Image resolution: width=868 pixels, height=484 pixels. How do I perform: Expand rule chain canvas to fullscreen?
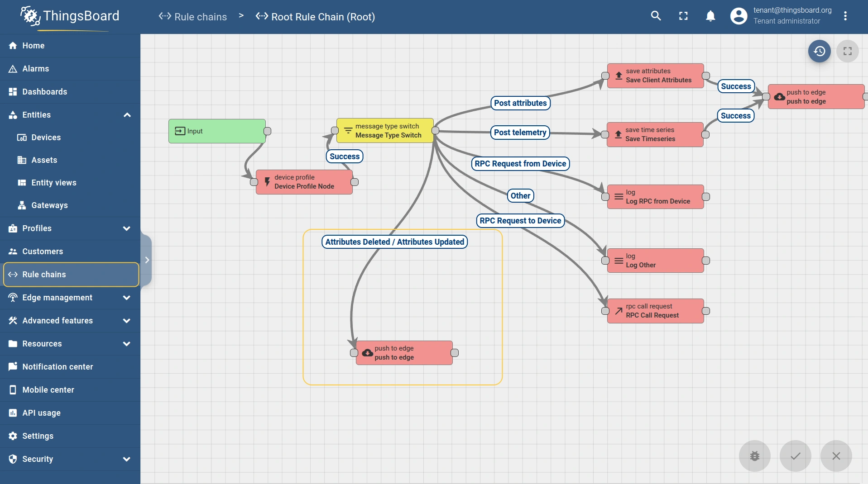(847, 52)
